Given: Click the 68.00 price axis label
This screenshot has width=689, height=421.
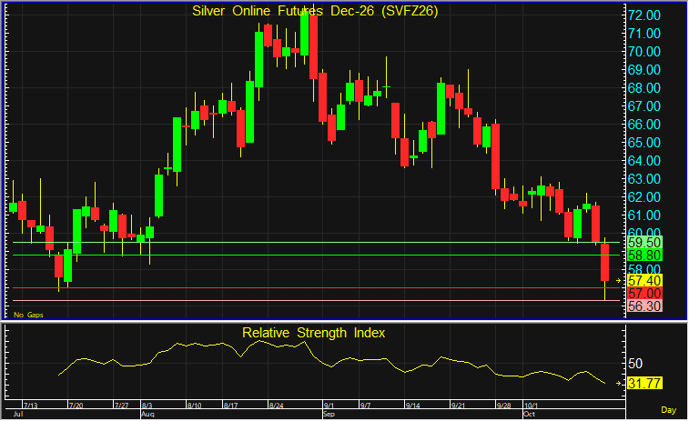Looking at the screenshot, I should click(x=644, y=88).
